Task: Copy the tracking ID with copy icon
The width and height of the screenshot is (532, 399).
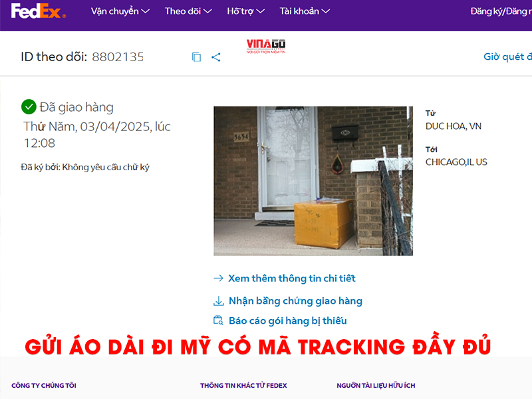Action: point(196,57)
